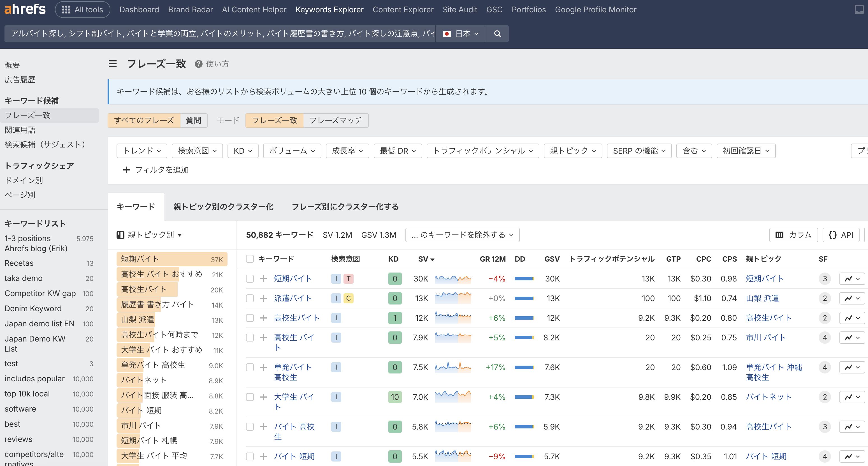The height and width of the screenshot is (466, 868).
Task: Click the plus icon next to 高校生バイト keyword
Action: pyautogui.click(x=263, y=318)
